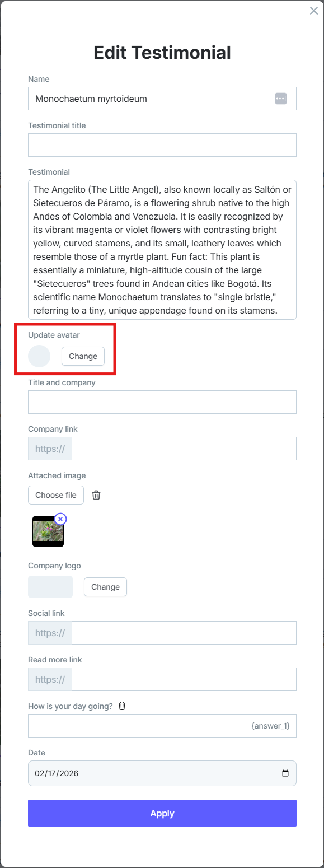The image size is (324, 868).
Task: Click the empty company logo placeholder
Action: tap(50, 587)
